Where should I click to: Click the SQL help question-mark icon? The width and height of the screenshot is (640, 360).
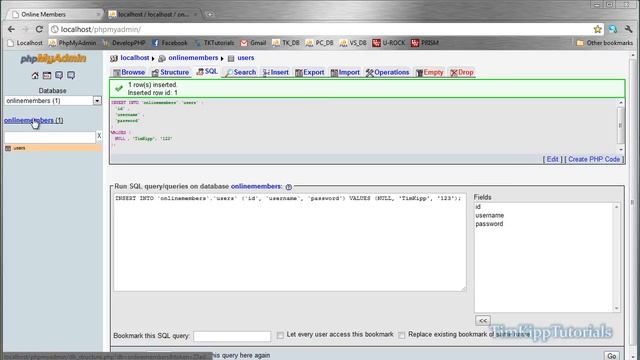pyautogui.click(x=289, y=187)
